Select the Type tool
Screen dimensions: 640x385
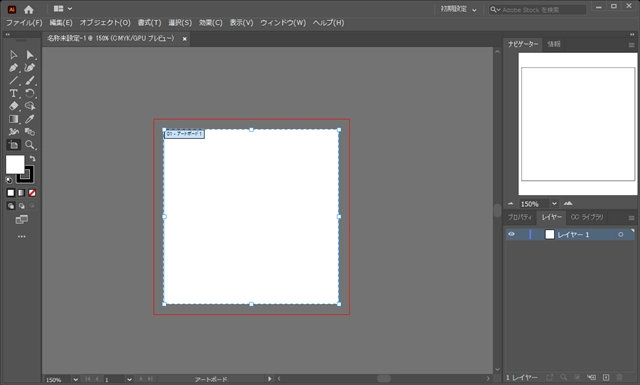[x=13, y=93]
